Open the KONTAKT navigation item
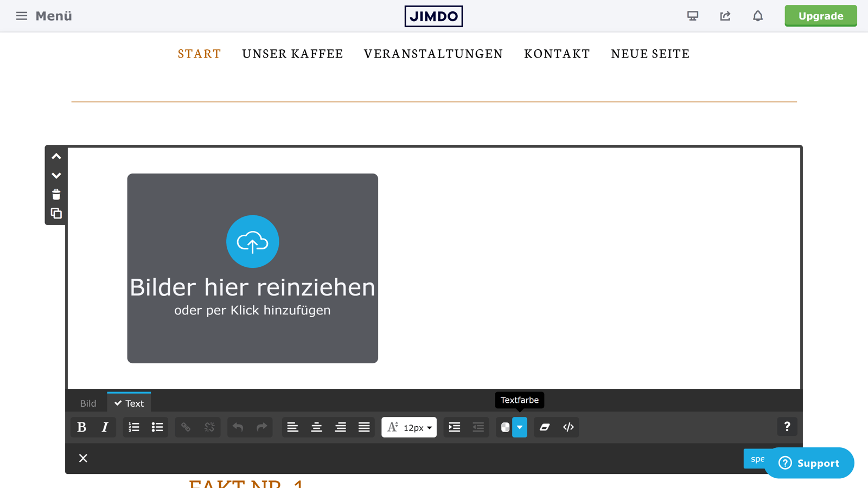The image size is (868, 488). pyautogui.click(x=557, y=54)
